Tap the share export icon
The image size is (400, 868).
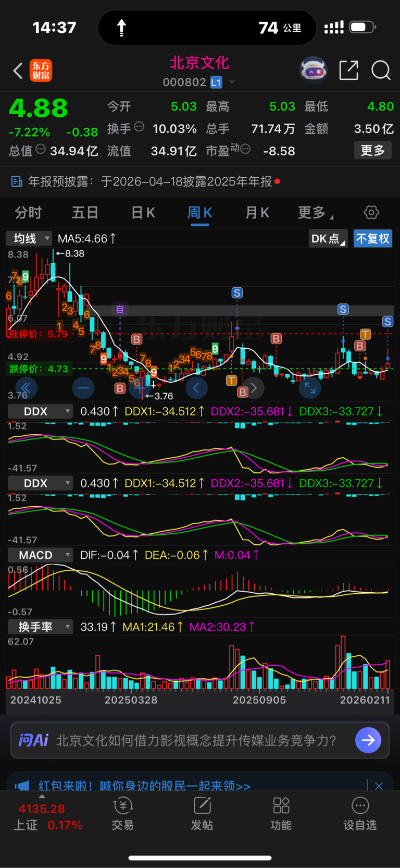click(348, 70)
